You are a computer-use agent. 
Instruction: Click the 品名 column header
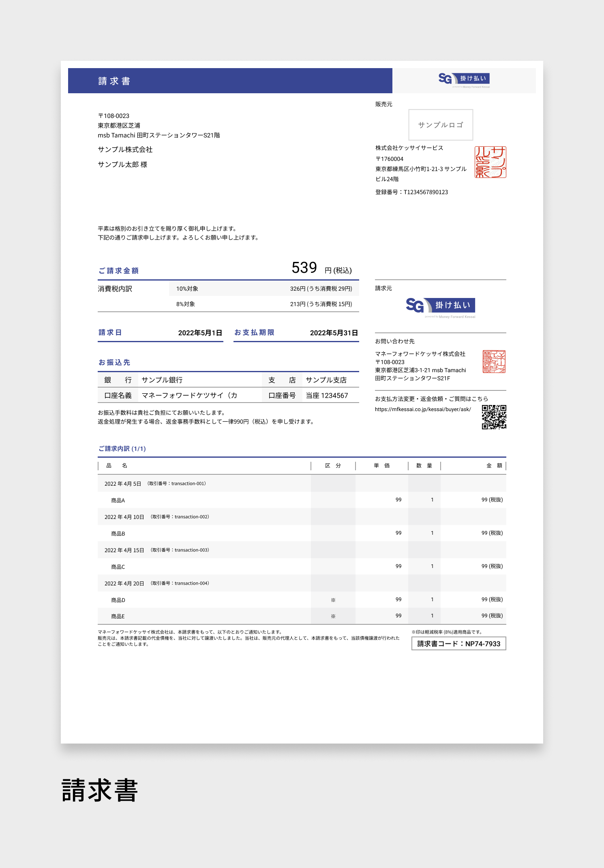pos(117,466)
